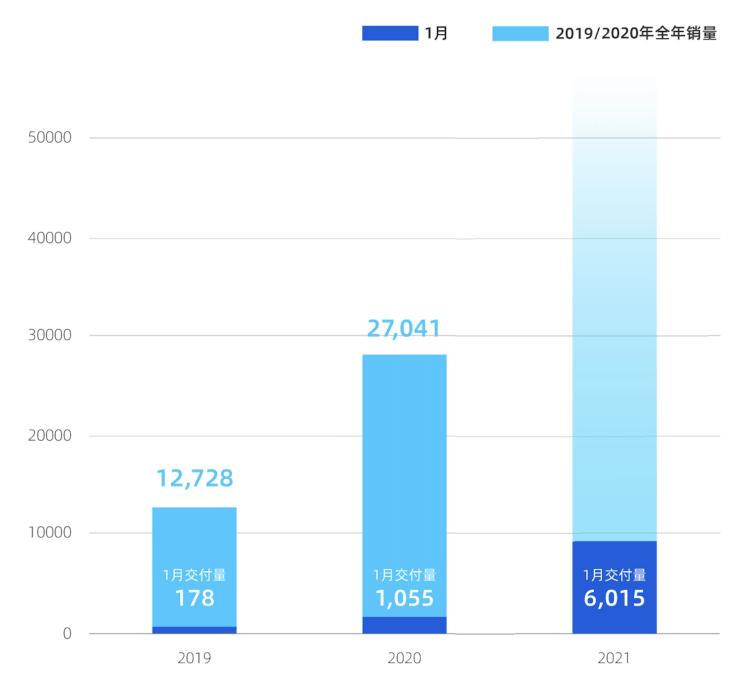Toggle the 2019/2020年全年销量 legend label
This screenshot has width=744, height=684.
coord(636,33)
